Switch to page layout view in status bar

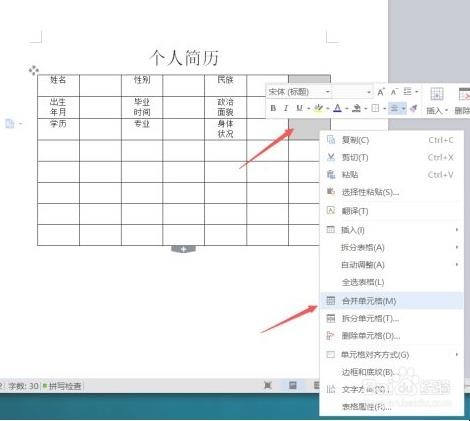pyautogui.click(x=293, y=386)
